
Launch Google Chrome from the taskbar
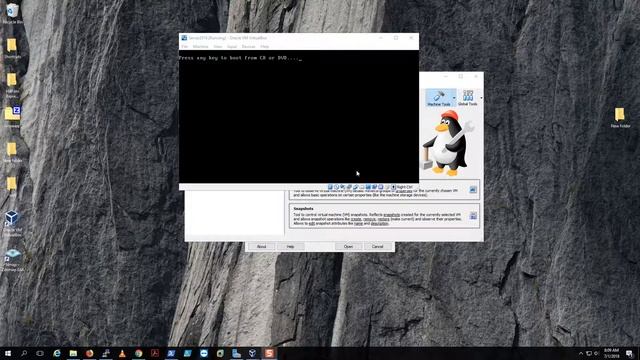(x=139, y=353)
